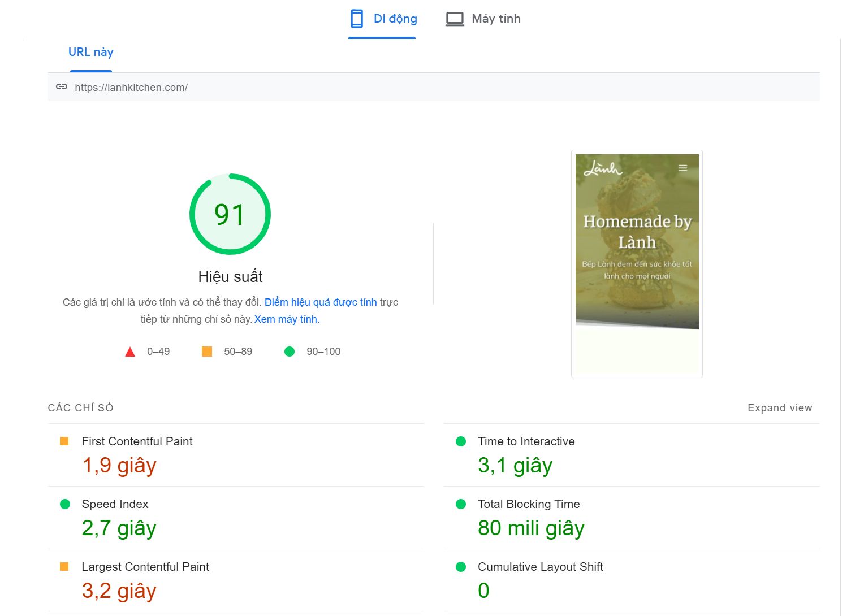Screen dimensions: 864x616
Task: Click the mobile phone icon
Action: coord(357,19)
